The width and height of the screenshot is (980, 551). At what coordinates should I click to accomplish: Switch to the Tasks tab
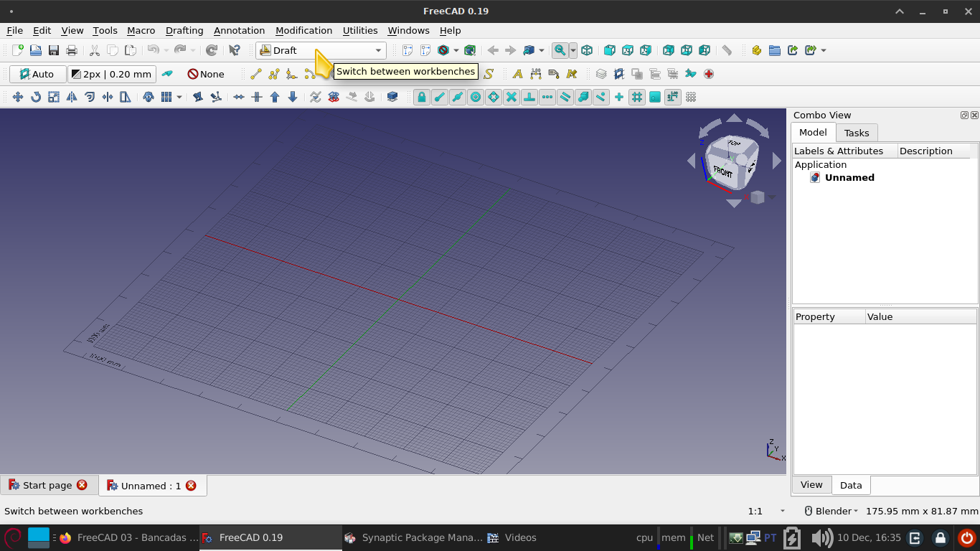coord(857,133)
